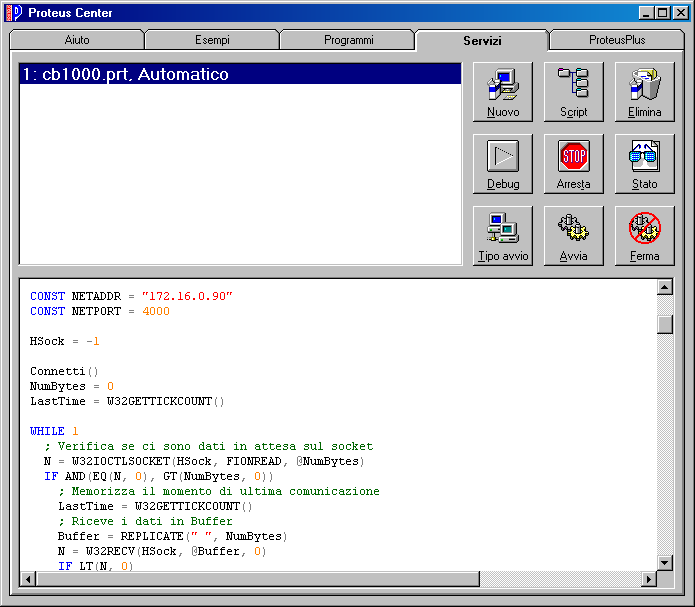
Task: Click the horizontal scroll right arrow
Action: (649, 579)
